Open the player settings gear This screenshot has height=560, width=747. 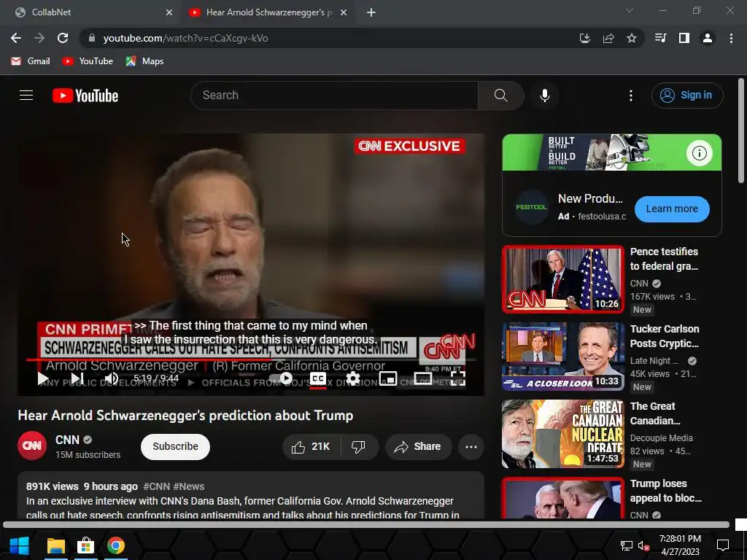coord(353,378)
